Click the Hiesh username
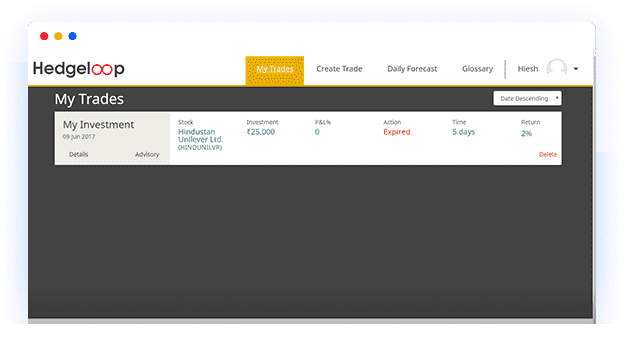 (527, 69)
